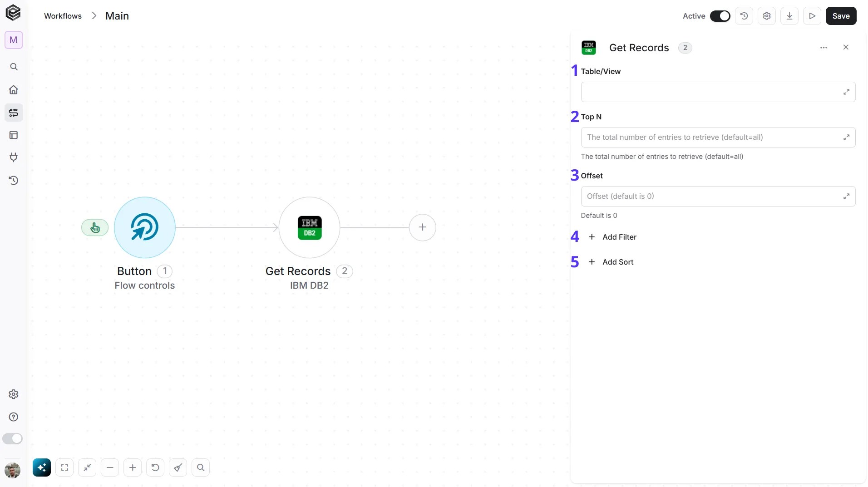Open the workflows icon in sidebar
868x487 pixels.
click(14, 113)
